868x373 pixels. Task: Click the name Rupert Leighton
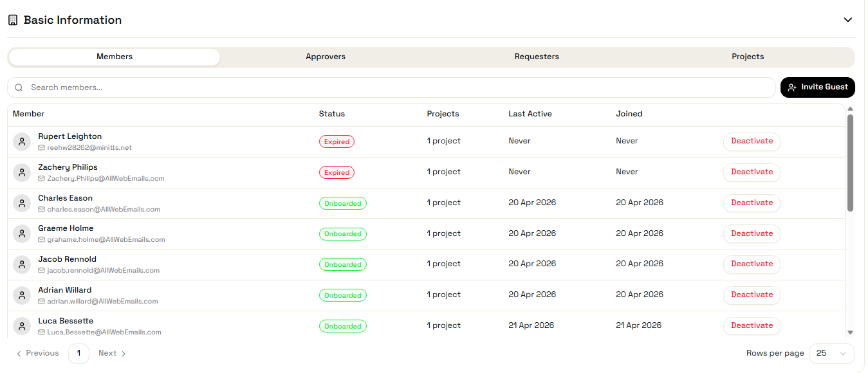(70, 136)
